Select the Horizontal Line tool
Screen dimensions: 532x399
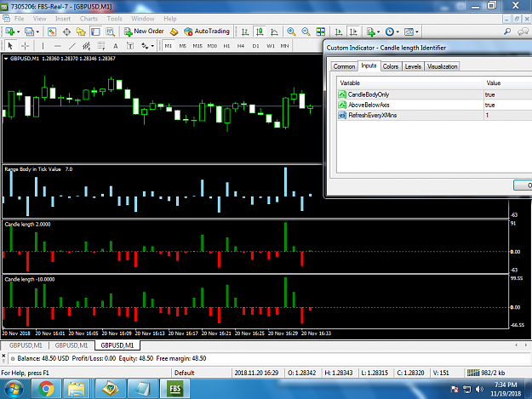(x=57, y=46)
